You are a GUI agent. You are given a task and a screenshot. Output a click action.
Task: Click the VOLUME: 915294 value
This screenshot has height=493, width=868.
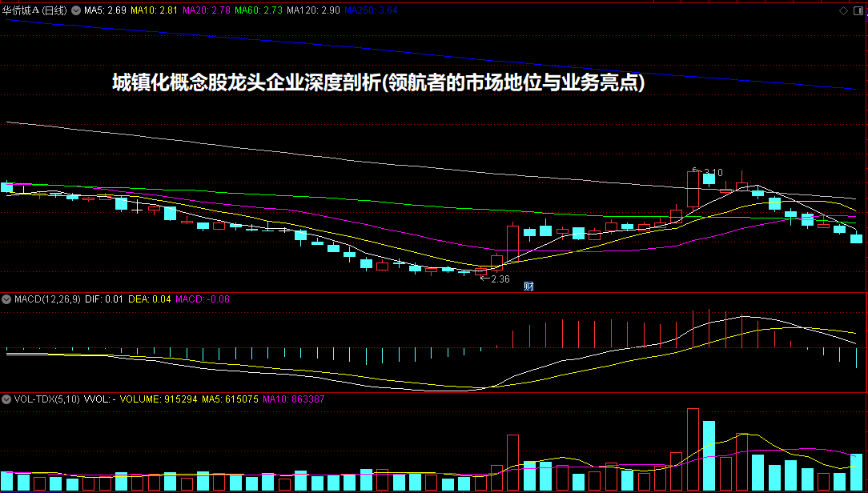tap(159, 399)
